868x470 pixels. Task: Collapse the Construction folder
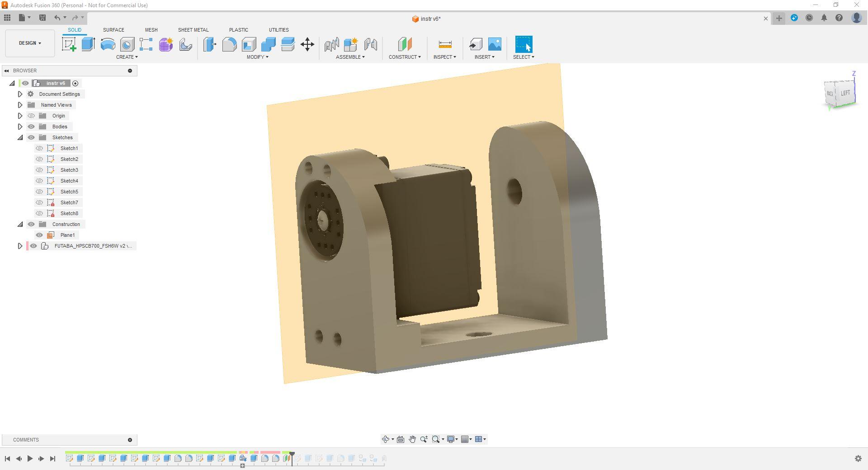click(20, 224)
